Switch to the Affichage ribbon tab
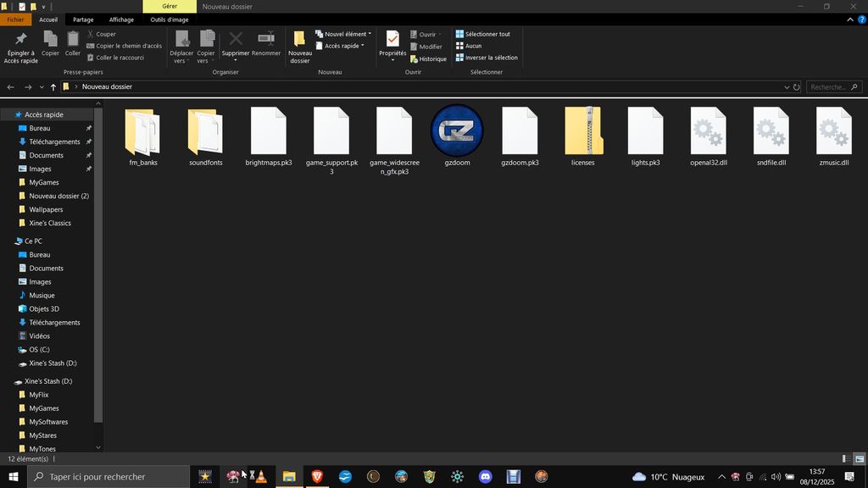This screenshot has width=868, height=488. pyautogui.click(x=121, y=19)
